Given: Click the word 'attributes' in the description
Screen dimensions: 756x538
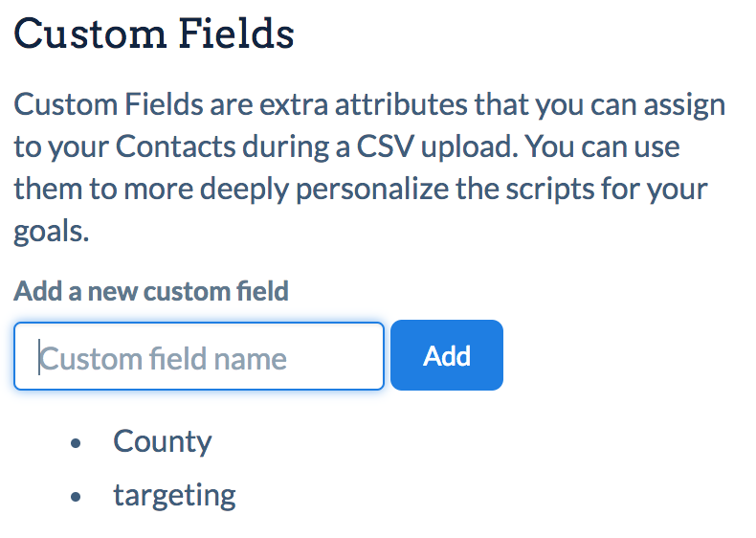Looking at the screenshot, I should [401, 104].
